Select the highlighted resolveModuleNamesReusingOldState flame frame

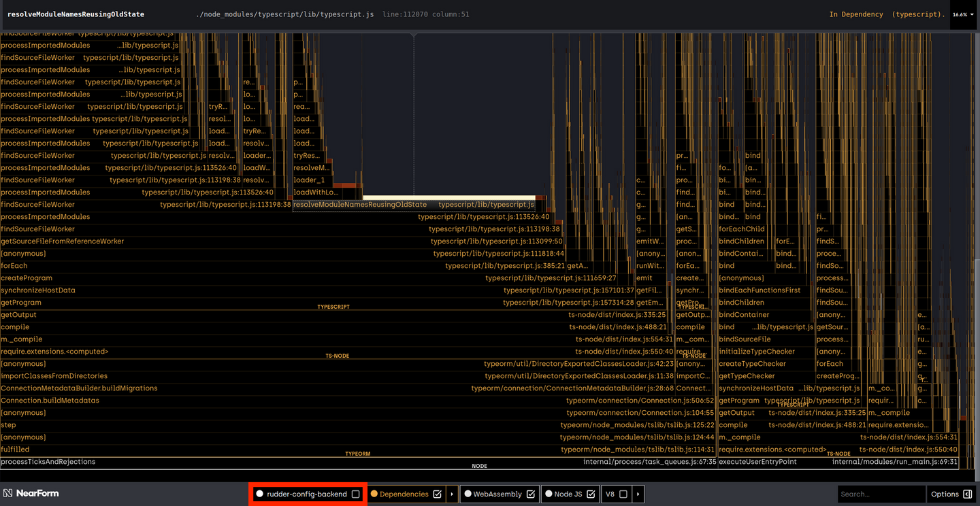[x=414, y=205]
